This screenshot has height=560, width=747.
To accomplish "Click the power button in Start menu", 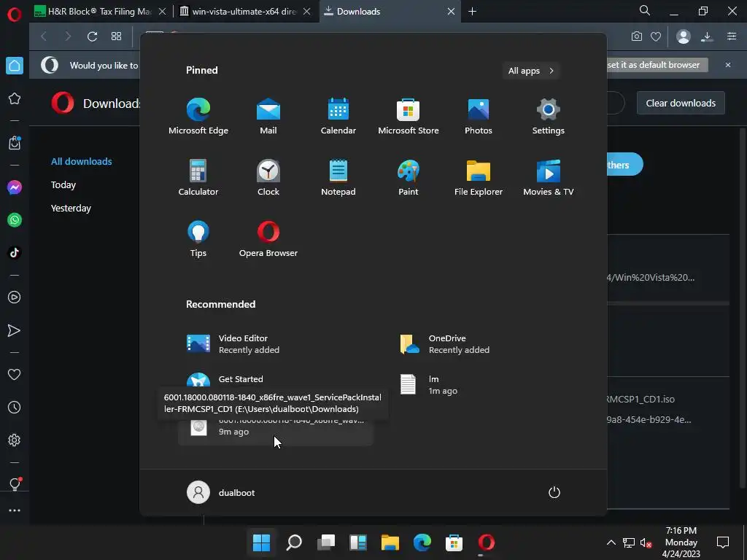I will pos(554,492).
